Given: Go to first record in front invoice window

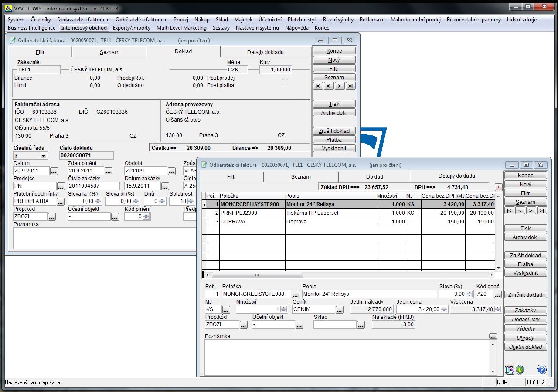Looking at the screenshot, I should pyautogui.click(x=509, y=211).
